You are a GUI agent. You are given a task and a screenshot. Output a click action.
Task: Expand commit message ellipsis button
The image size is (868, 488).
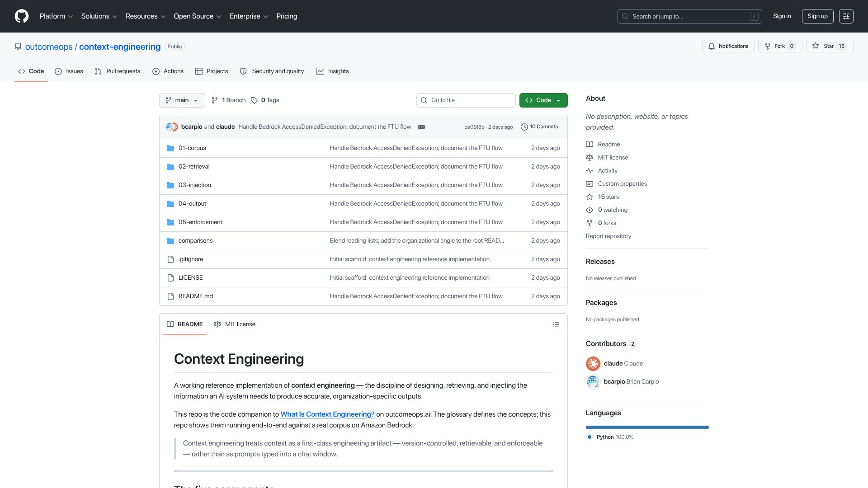pos(421,127)
